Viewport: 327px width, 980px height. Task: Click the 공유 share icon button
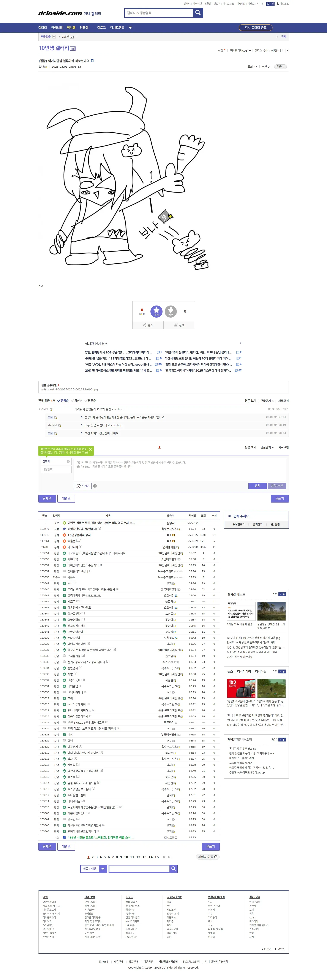[148, 325]
